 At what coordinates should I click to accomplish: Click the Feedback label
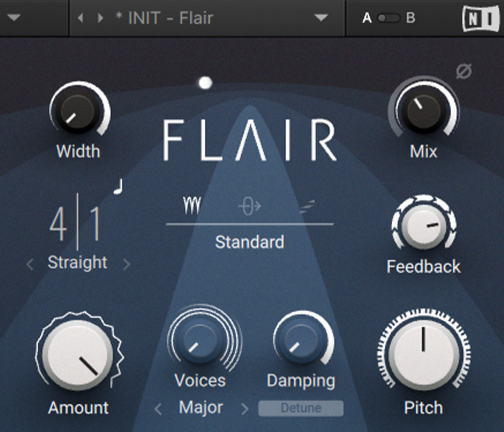(423, 267)
